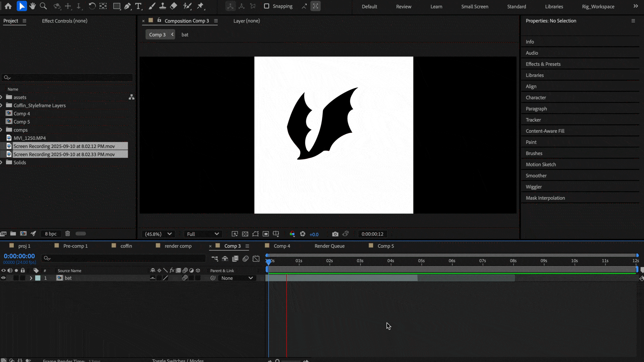Toggle transparency grid in viewer

coord(245,234)
